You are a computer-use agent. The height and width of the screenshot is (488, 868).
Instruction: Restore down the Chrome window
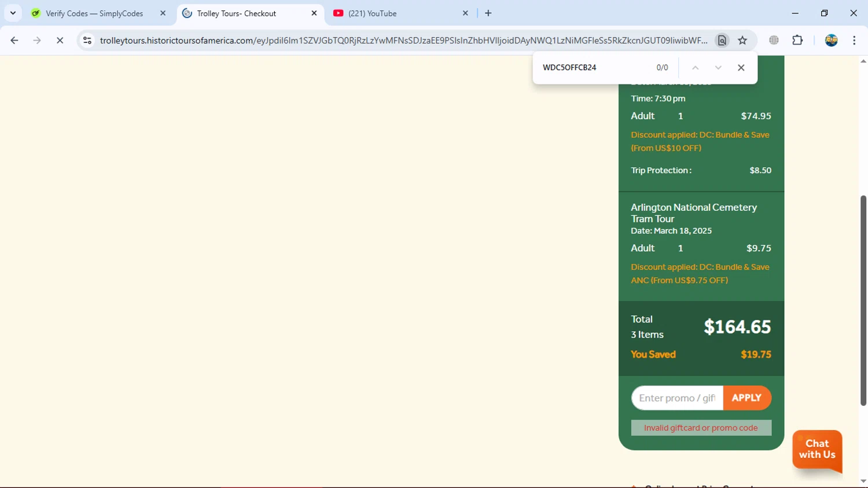[825, 13]
